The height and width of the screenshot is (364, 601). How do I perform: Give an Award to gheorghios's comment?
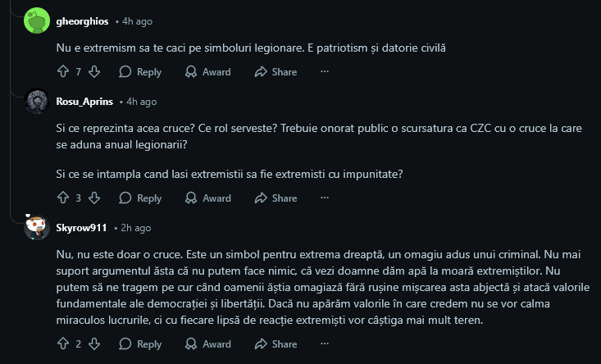(207, 72)
